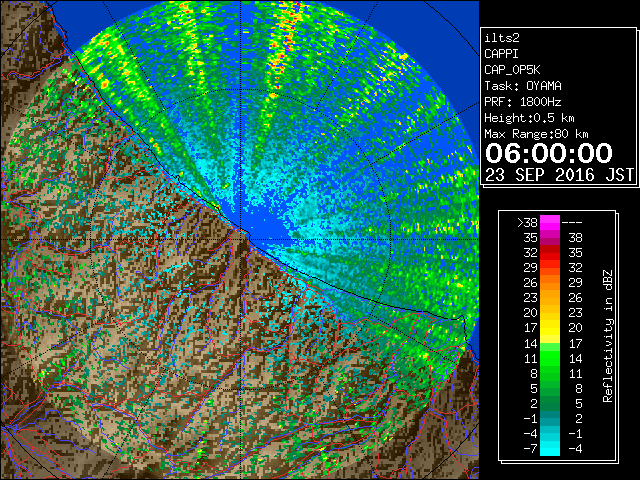This screenshot has height=480, width=640.
Task: Click the bright green 11 dBZ swatch
Action: click(x=550, y=358)
